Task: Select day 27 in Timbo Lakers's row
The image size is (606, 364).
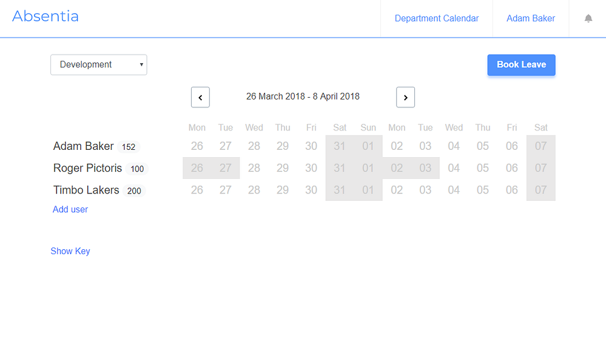Action: (226, 190)
